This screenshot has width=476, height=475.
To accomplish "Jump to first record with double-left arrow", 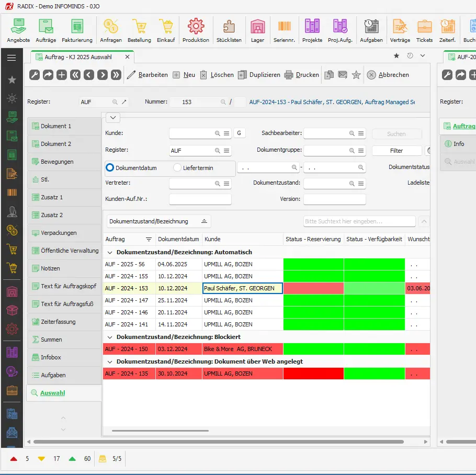I will click(75, 75).
